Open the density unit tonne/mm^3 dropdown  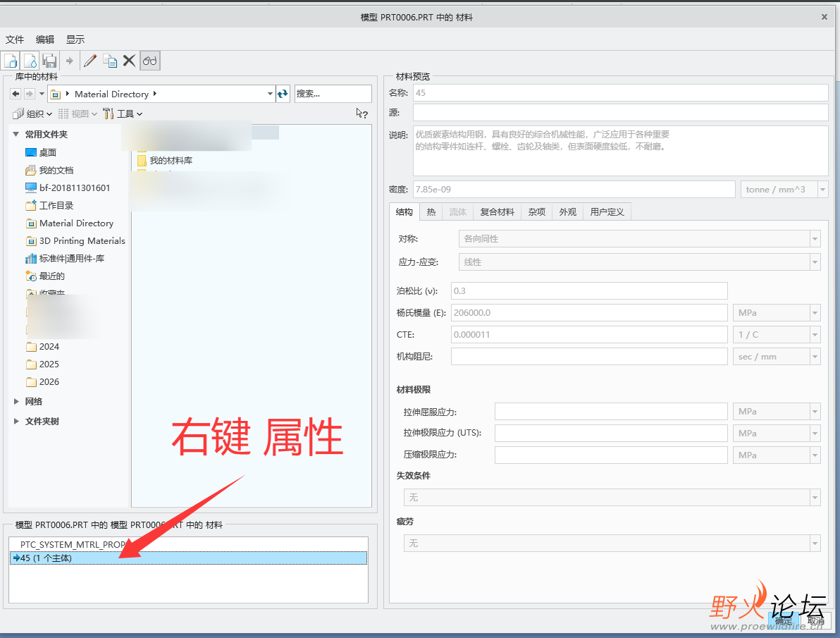click(821, 189)
